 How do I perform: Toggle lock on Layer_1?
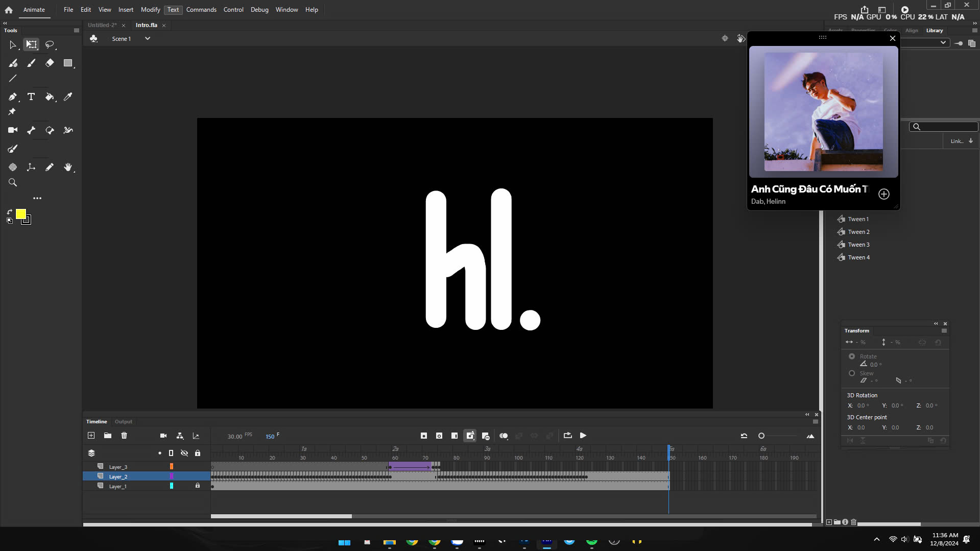(x=198, y=486)
